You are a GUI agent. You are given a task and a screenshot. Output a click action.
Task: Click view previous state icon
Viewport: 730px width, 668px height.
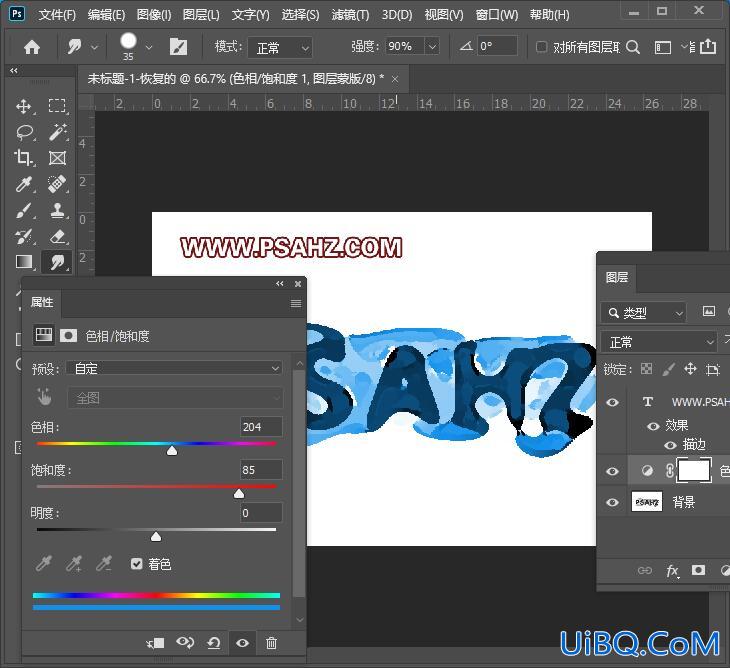coord(185,643)
